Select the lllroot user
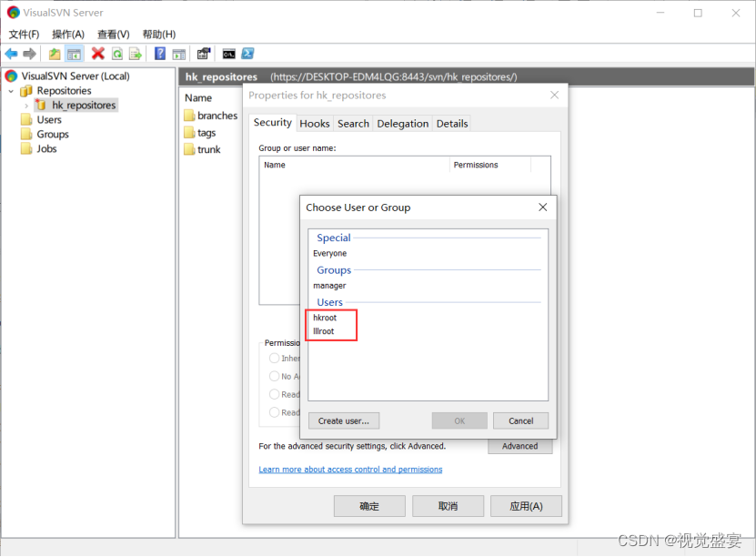 [324, 331]
